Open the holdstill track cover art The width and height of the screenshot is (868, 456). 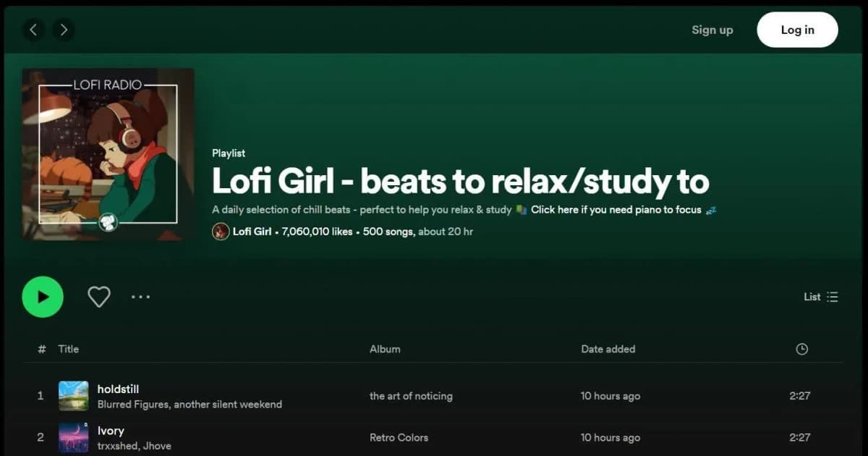tap(74, 396)
